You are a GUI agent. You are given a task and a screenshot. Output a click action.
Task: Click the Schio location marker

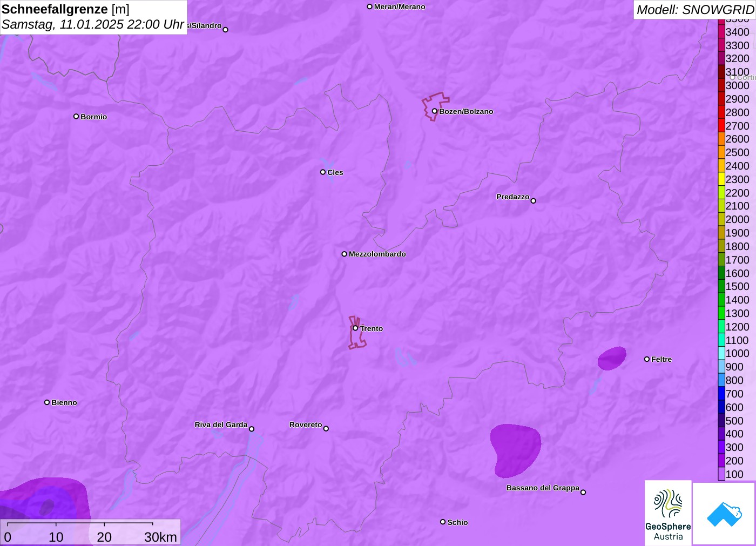[443, 522]
